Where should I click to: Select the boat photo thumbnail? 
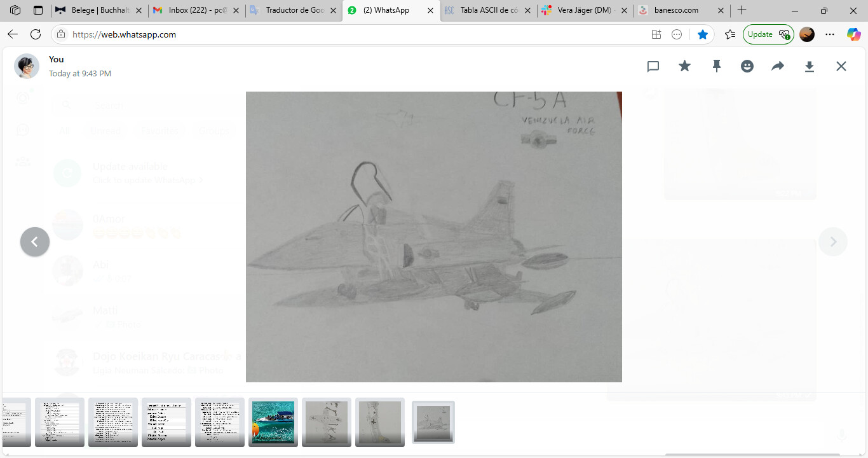click(x=273, y=422)
